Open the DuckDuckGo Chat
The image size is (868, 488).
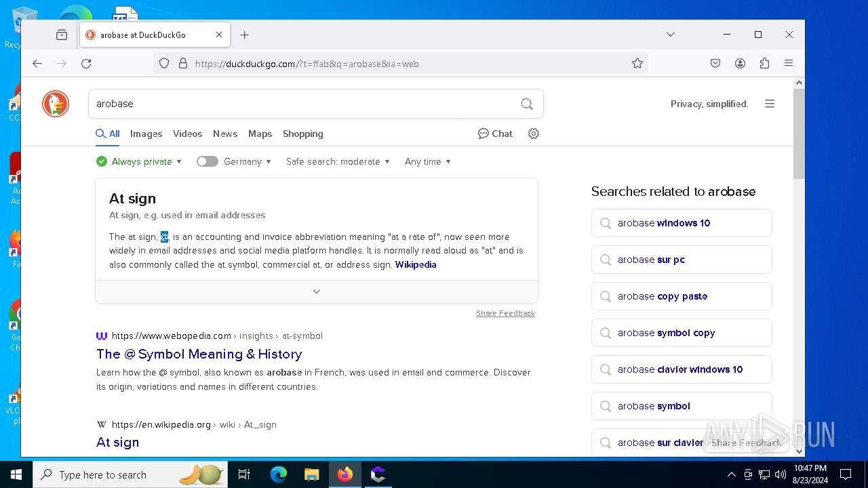(x=495, y=134)
